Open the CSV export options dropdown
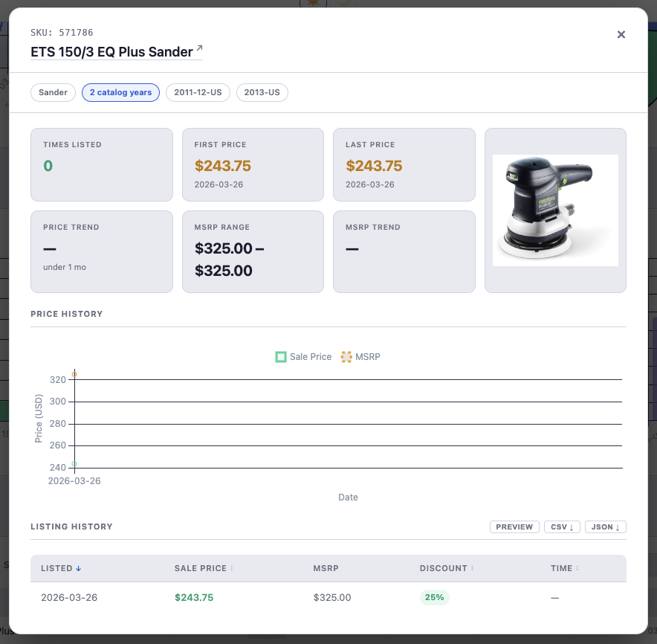This screenshot has height=644, width=657. click(x=562, y=527)
